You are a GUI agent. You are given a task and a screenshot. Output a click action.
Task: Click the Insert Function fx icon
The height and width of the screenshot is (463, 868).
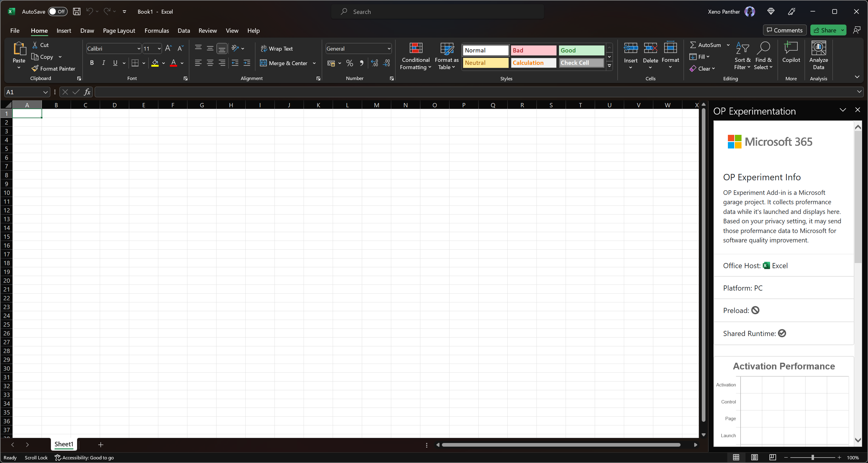(x=87, y=92)
